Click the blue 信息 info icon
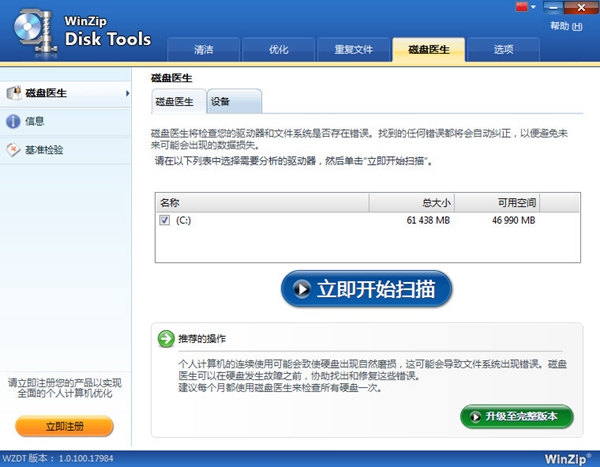The height and width of the screenshot is (467, 600). pos(13,121)
